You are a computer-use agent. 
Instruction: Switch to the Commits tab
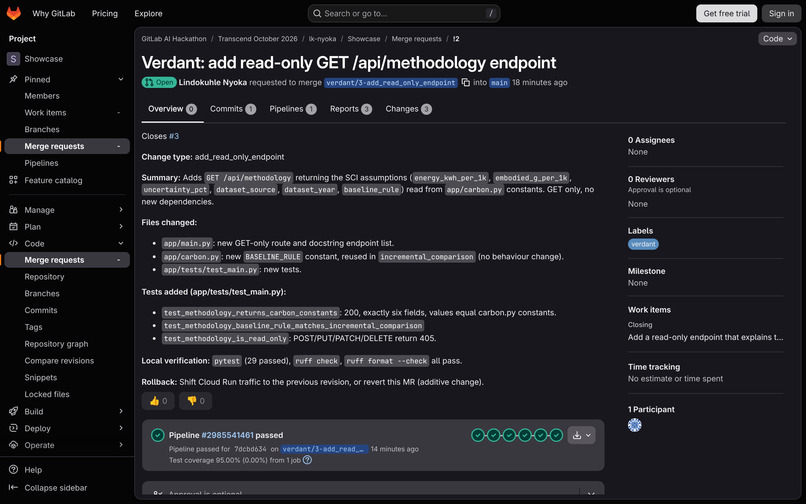[x=233, y=109]
